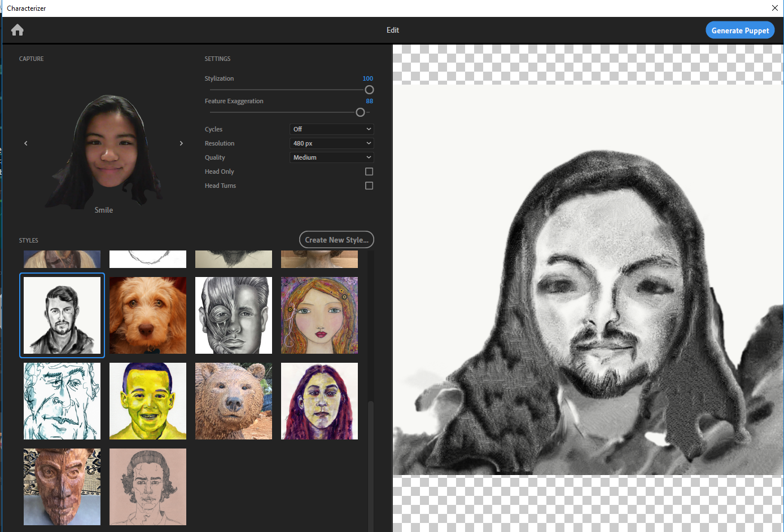The width and height of the screenshot is (784, 532).
Task: Go to next capture with right arrow
Action: pyautogui.click(x=181, y=143)
